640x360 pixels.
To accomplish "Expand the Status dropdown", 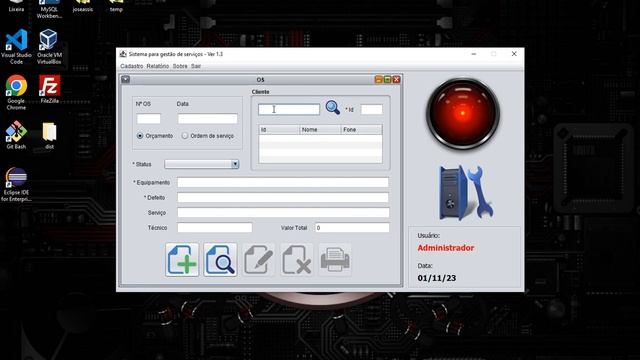I will click(235, 164).
